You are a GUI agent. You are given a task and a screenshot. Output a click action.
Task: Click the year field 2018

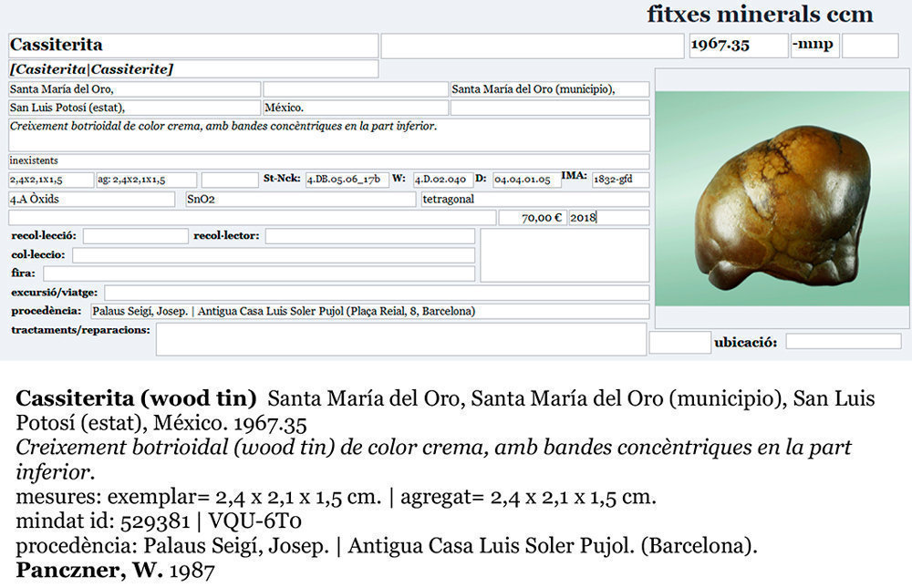(x=609, y=218)
